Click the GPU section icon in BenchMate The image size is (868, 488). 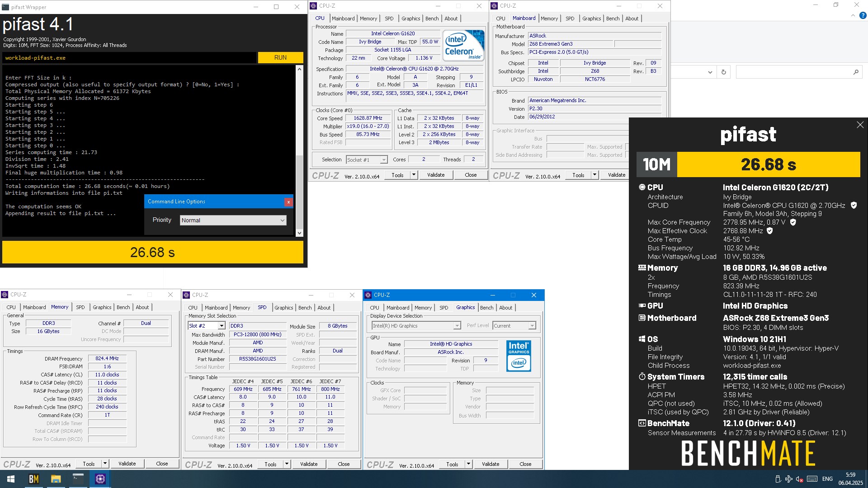pos(642,305)
